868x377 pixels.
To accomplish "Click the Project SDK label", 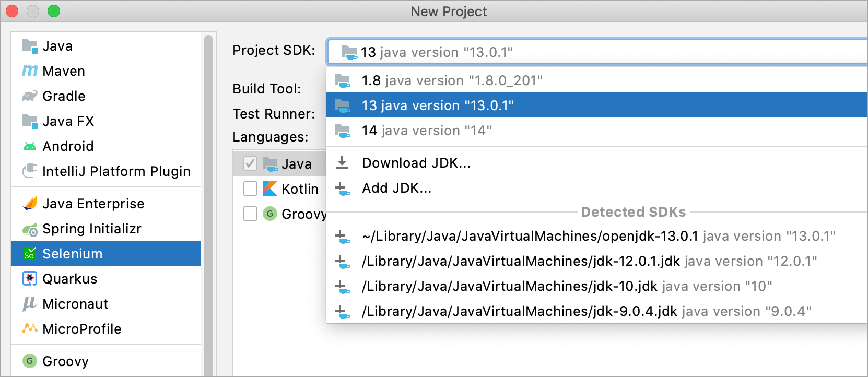I will 274,50.
